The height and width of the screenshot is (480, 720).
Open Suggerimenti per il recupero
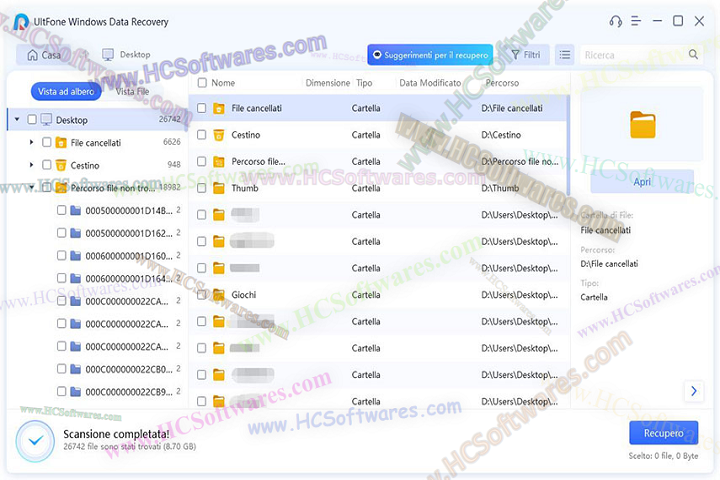tap(430, 55)
